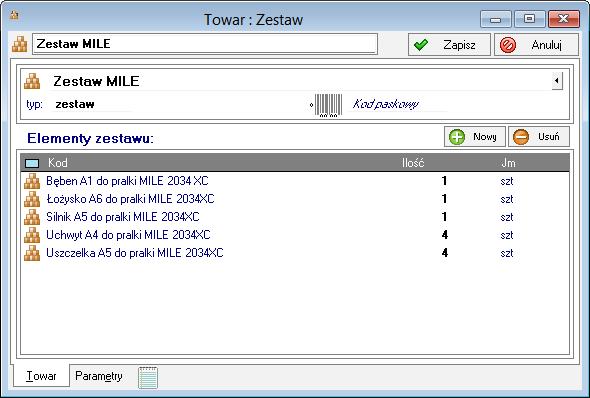Sort by Ilość column header

coord(413,163)
